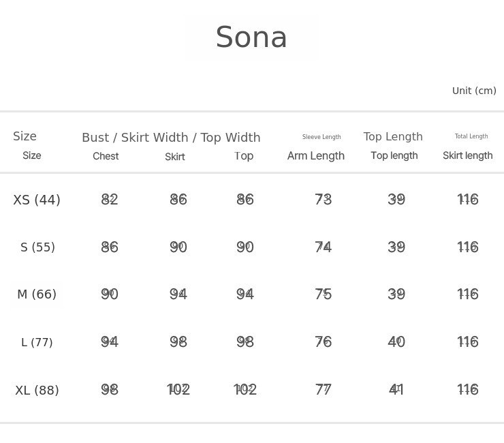This screenshot has width=504, height=443.
Task: Click the XL arm length value 77
Action: tap(324, 389)
